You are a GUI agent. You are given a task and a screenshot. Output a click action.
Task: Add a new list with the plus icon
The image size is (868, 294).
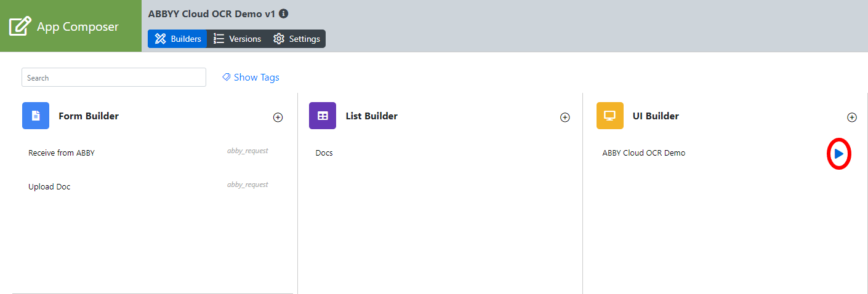pos(565,117)
